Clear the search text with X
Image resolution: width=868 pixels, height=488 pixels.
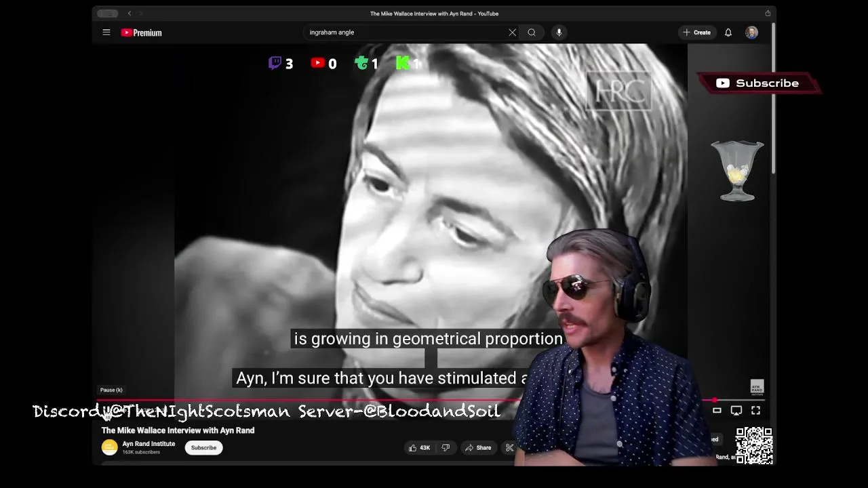click(x=513, y=33)
